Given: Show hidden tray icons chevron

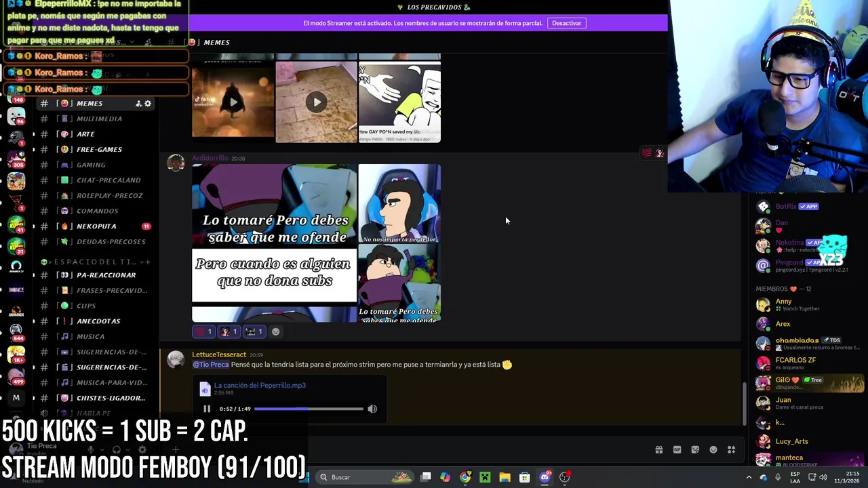Looking at the screenshot, I should [749, 477].
